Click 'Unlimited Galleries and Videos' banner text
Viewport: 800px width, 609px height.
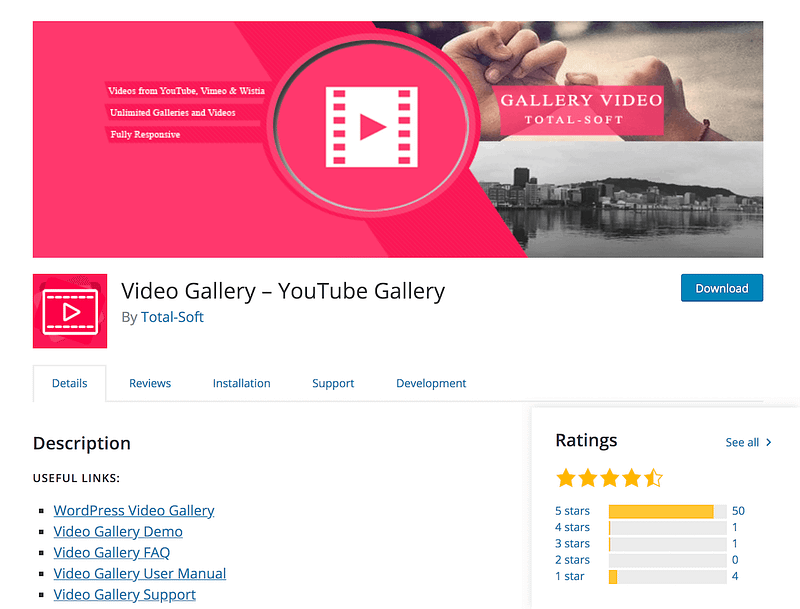pyautogui.click(x=173, y=113)
